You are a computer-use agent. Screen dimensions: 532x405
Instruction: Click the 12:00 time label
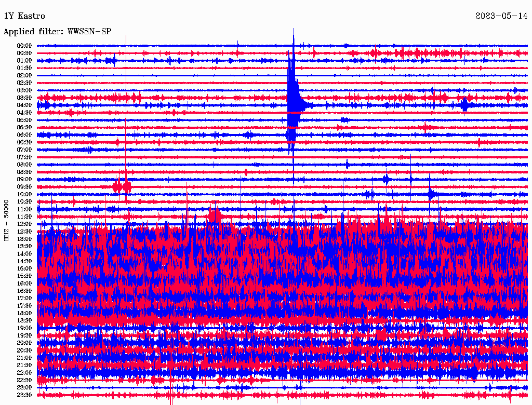pyautogui.click(x=24, y=224)
